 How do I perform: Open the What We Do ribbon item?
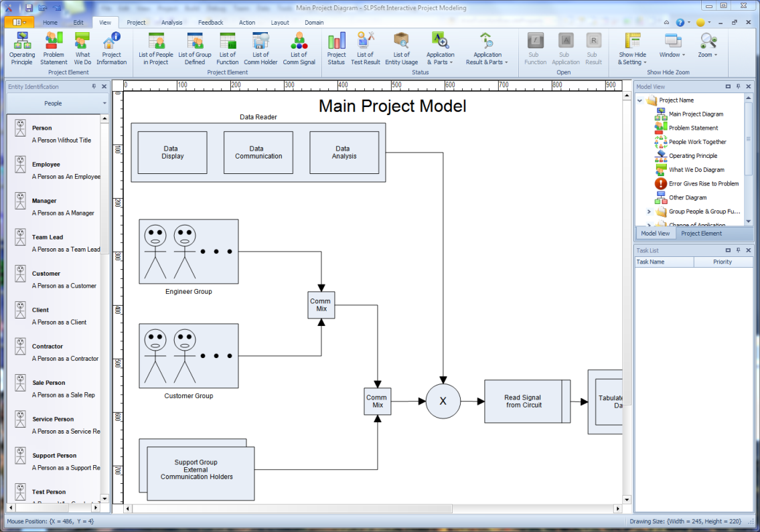[x=82, y=48]
